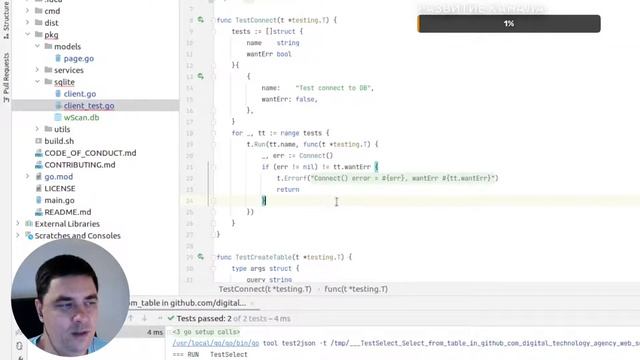Click the wScan.db database file icon
640x360 pixels.
pyautogui.click(x=58, y=118)
